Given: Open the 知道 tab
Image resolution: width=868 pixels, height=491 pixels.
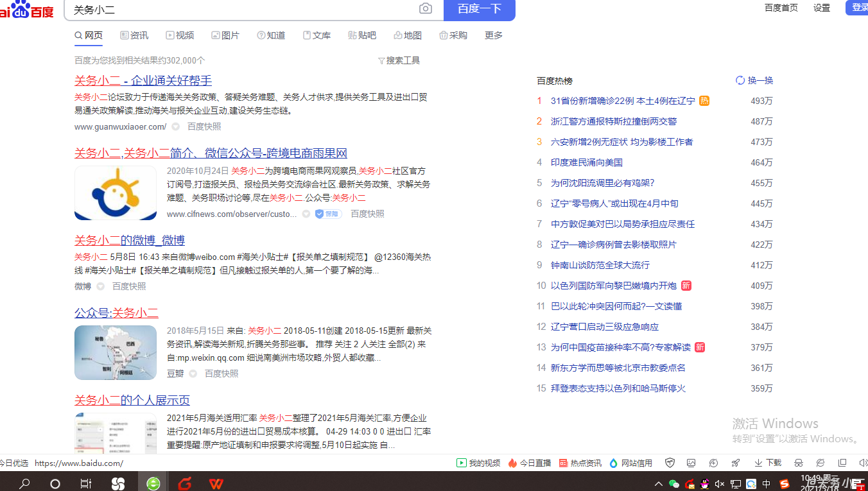Looking at the screenshot, I should tap(271, 35).
